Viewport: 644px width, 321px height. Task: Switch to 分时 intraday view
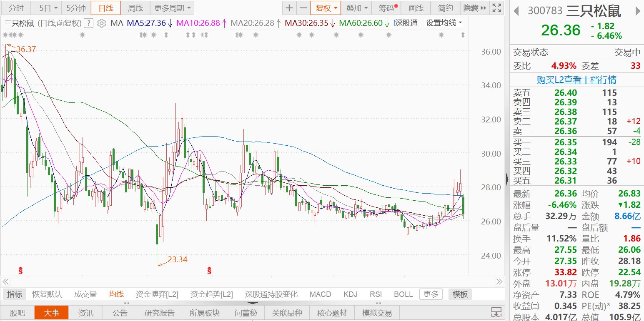pos(16,8)
